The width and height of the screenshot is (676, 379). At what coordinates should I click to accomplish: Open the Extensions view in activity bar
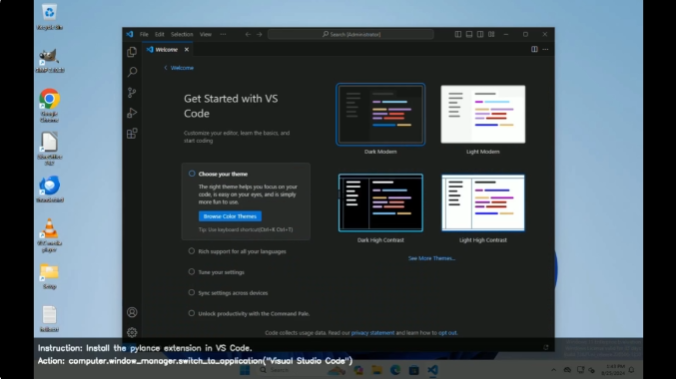tap(132, 133)
